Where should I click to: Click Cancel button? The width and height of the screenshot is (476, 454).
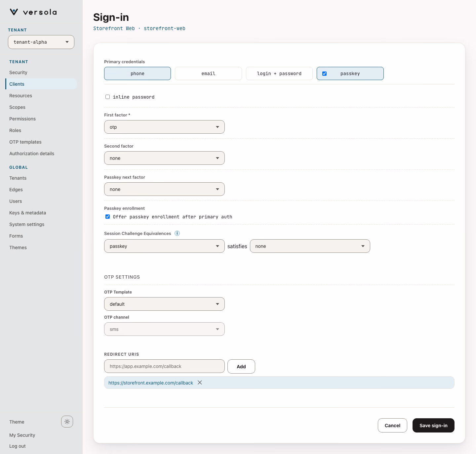click(392, 426)
